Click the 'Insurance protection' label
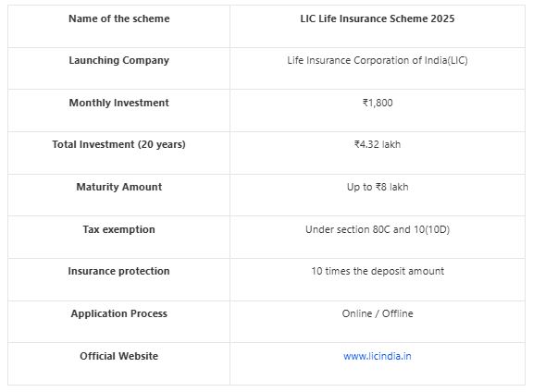Screen dimensions: 533x392 pos(119,271)
